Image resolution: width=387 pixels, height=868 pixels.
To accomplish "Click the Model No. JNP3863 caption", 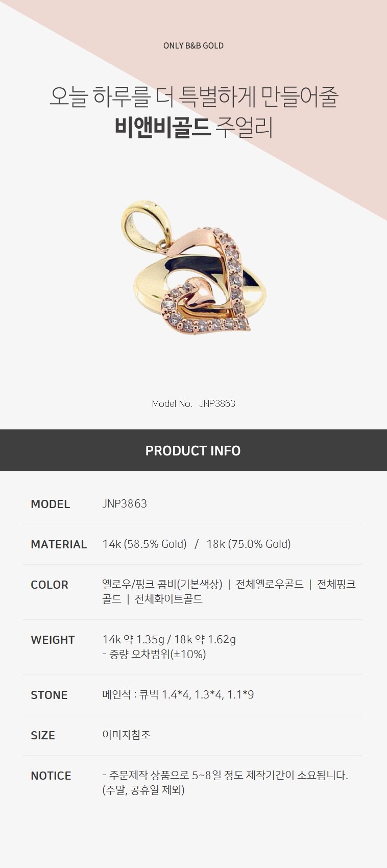I will pos(194,403).
